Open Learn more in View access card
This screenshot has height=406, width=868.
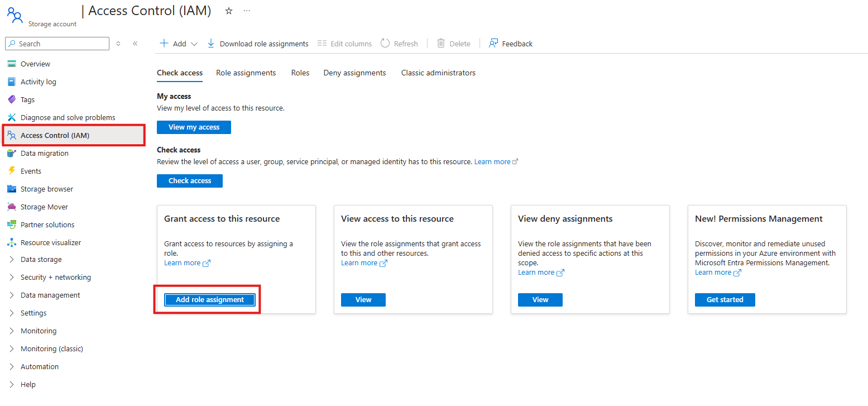pos(364,263)
